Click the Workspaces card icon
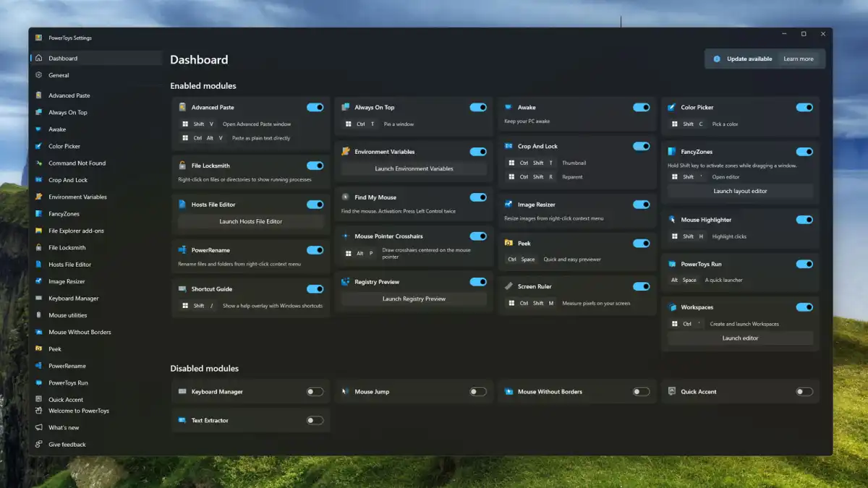 pyautogui.click(x=672, y=307)
